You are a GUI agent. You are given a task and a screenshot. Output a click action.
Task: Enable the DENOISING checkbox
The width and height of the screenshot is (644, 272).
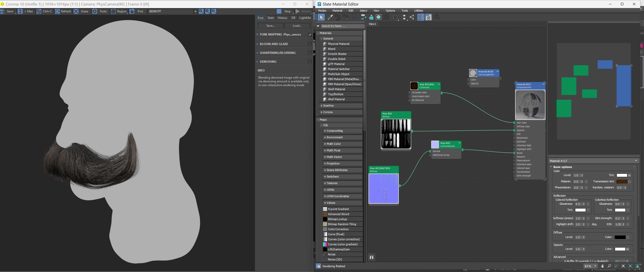[310, 61]
